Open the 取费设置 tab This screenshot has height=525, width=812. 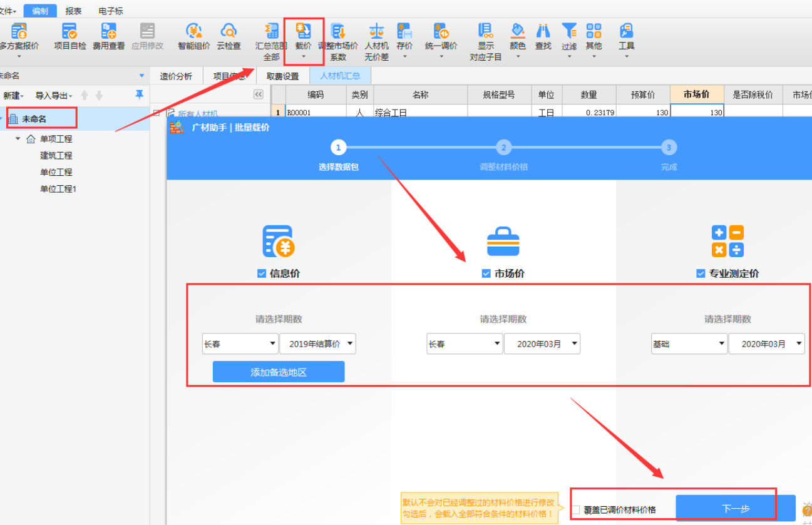[x=282, y=76]
